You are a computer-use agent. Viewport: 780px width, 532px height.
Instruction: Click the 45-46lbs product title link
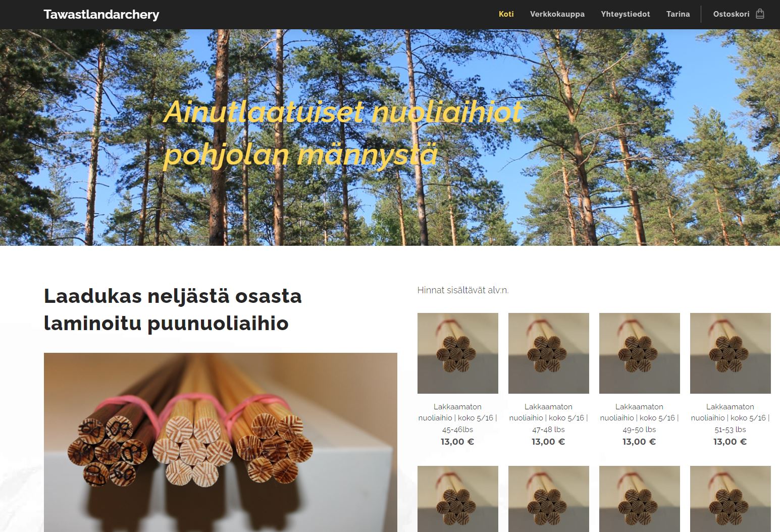(x=458, y=418)
